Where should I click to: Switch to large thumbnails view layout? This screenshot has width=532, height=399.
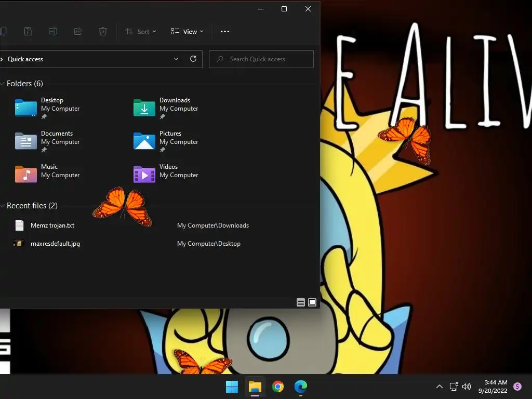(x=312, y=302)
